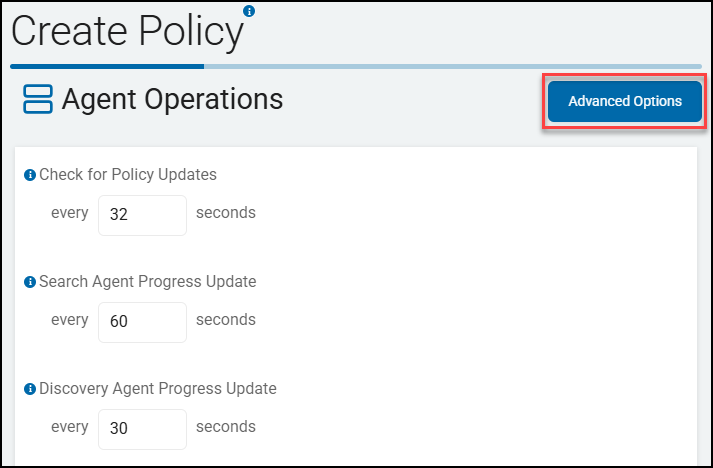Click the Discovery Agent Progress Update label
Screen dimensions: 713x468
(157, 389)
